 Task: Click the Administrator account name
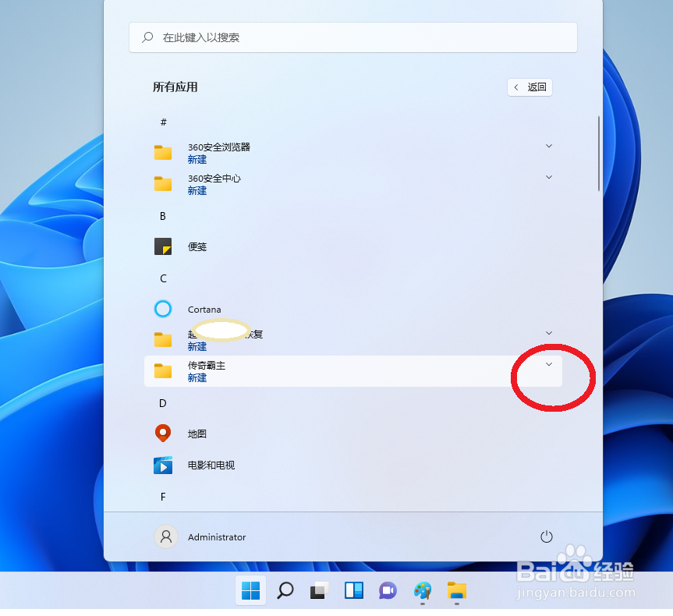click(x=217, y=537)
